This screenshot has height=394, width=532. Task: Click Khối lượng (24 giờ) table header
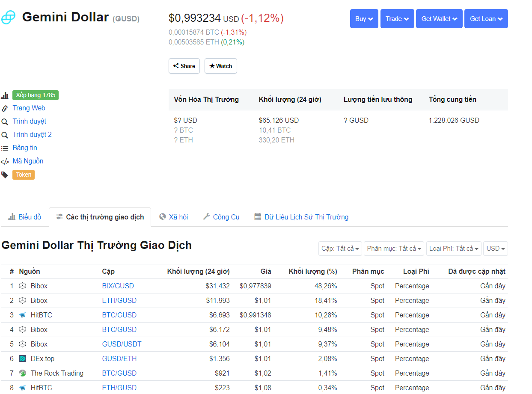tap(198, 271)
